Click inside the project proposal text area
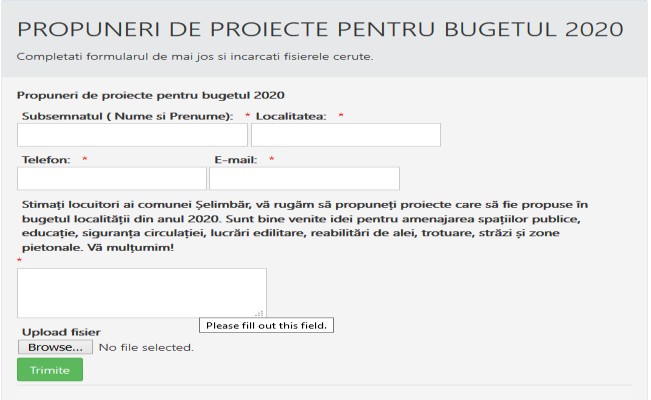651x400 pixels. point(142,293)
